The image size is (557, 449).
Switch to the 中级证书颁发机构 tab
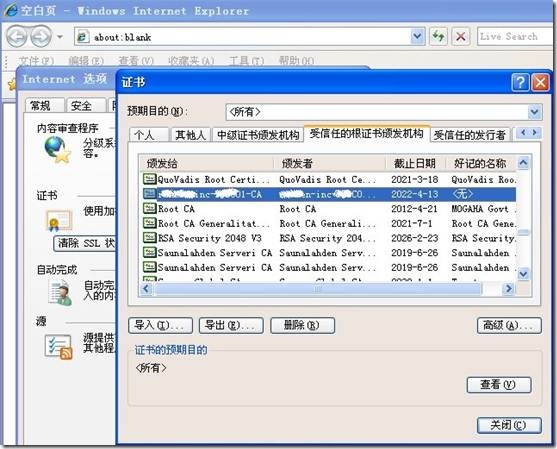pyautogui.click(x=258, y=135)
